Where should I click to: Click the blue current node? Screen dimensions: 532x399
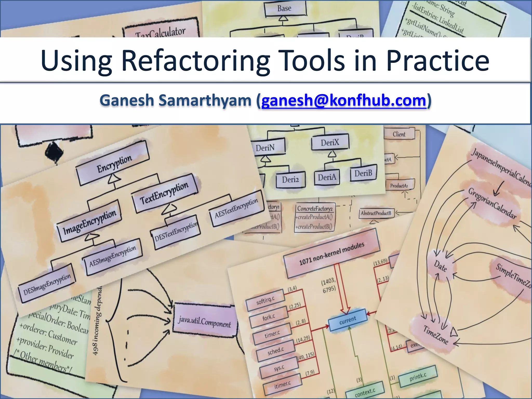348,320
